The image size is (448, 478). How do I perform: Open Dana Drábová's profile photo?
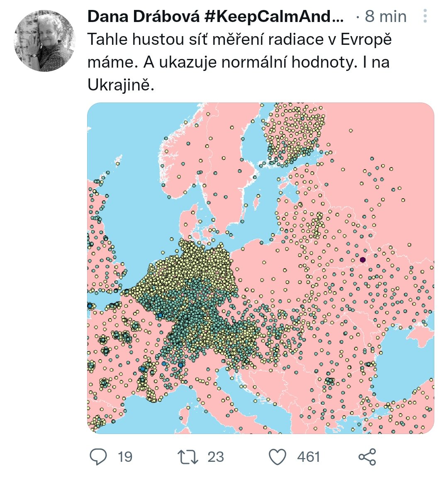[44, 41]
